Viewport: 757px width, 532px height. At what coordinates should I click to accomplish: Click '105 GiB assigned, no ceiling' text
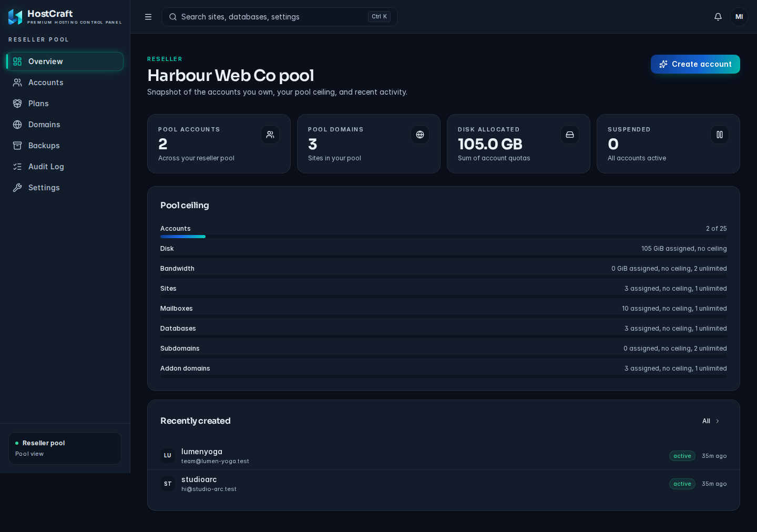click(684, 249)
